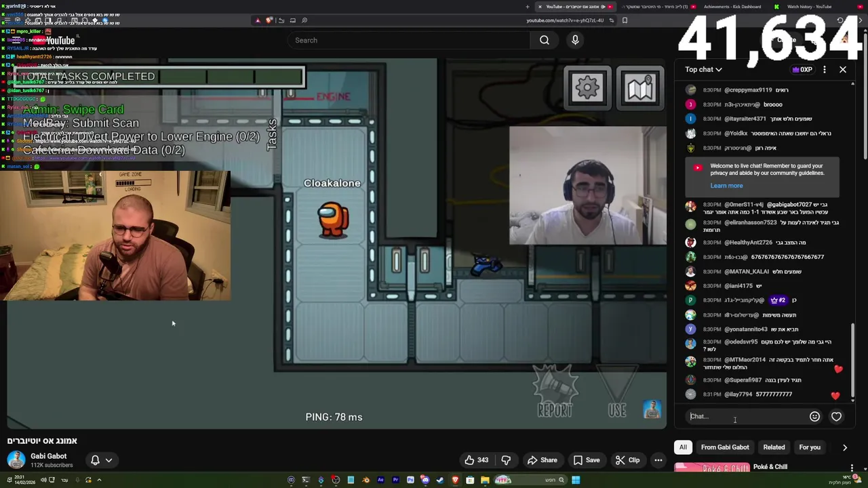
Task: Close the live chat panel
Action: point(843,69)
